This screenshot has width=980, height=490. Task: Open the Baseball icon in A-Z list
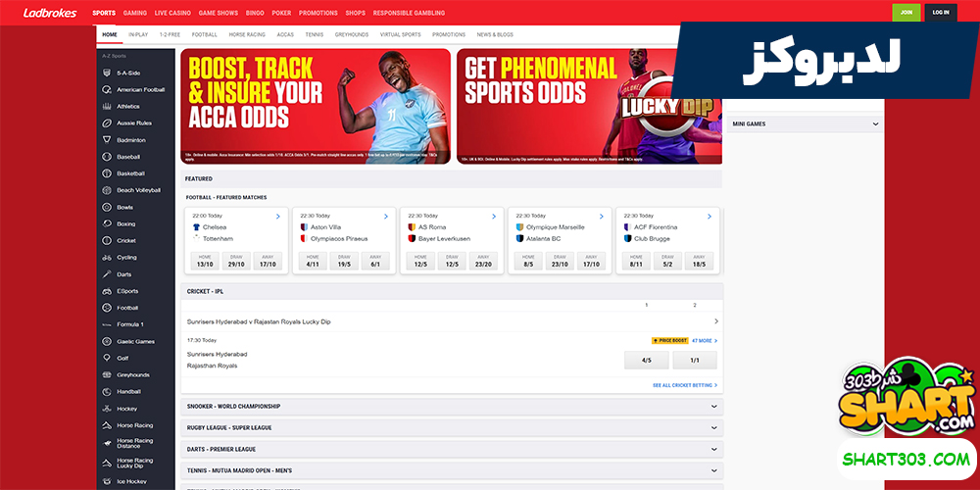pyautogui.click(x=107, y=157)
